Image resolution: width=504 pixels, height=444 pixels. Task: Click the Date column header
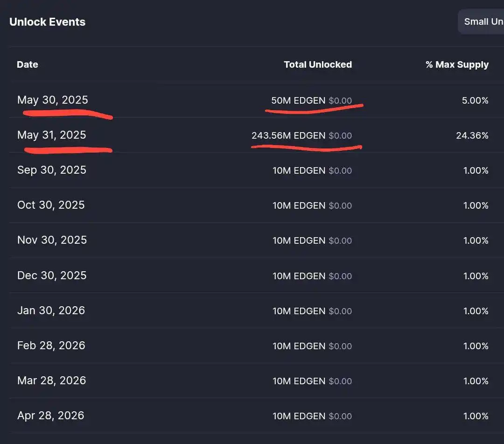point(28,64)
